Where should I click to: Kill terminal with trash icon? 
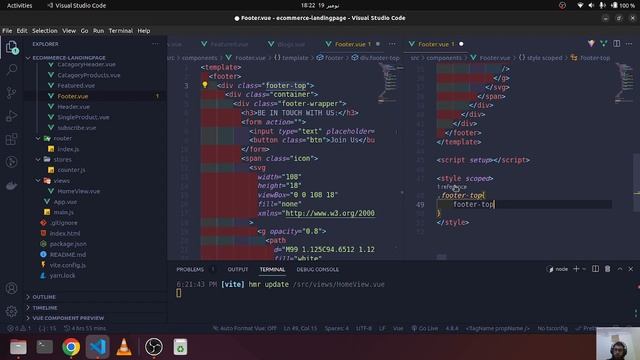(607, 269)
